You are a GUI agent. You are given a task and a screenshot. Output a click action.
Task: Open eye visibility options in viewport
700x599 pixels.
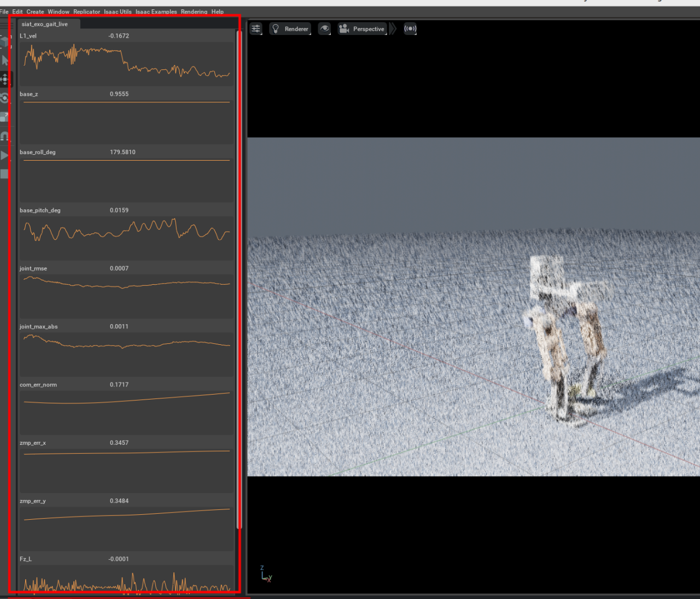point(324,29)
